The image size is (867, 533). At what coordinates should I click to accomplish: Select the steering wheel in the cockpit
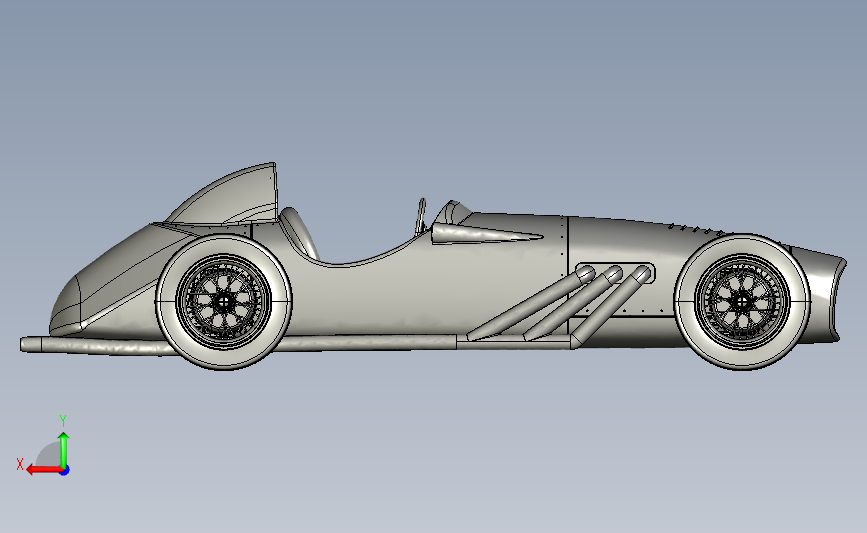(421, 215)
